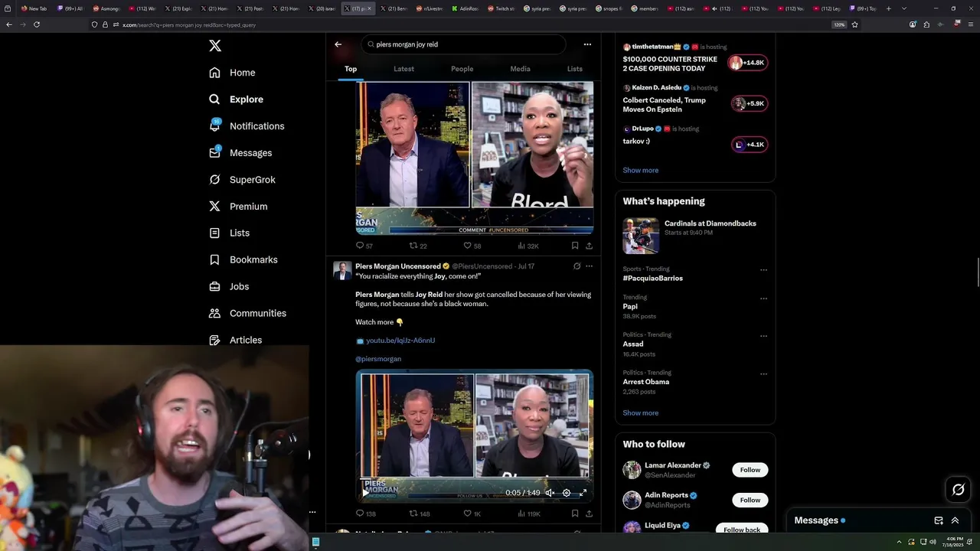Open search options three-dot menu
Screen dimensions: 980x551
[587, 44]
